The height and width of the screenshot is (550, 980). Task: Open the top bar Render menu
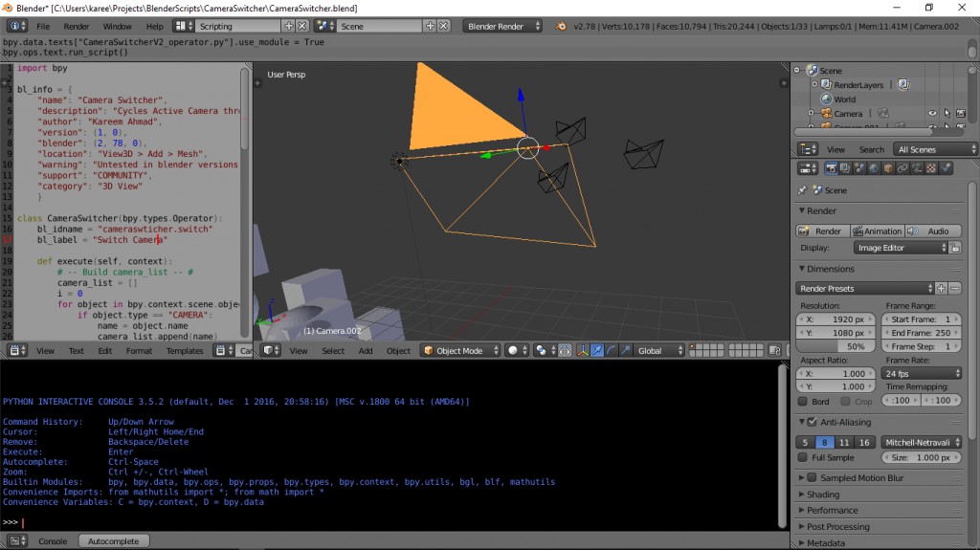click(x=77, y=26)
